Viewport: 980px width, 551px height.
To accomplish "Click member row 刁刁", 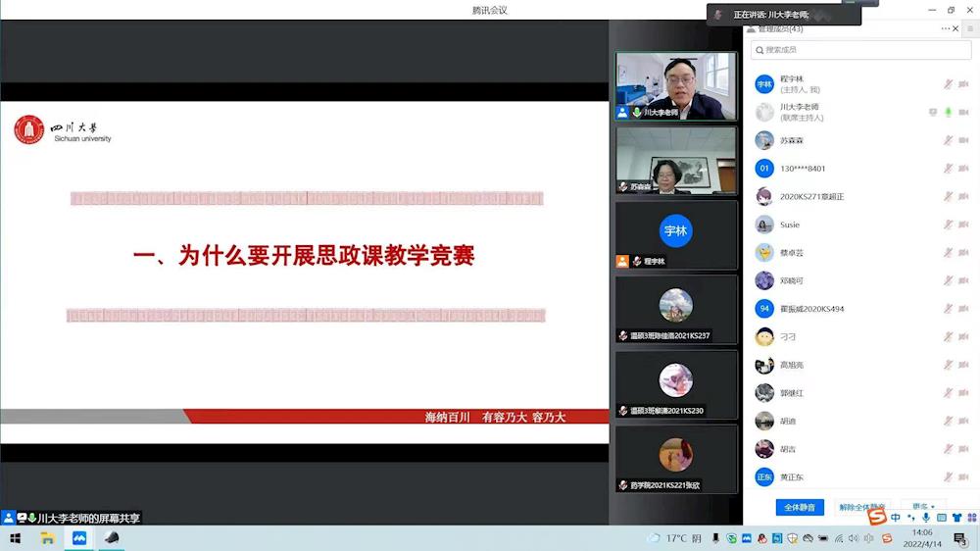I will (860, 336).
